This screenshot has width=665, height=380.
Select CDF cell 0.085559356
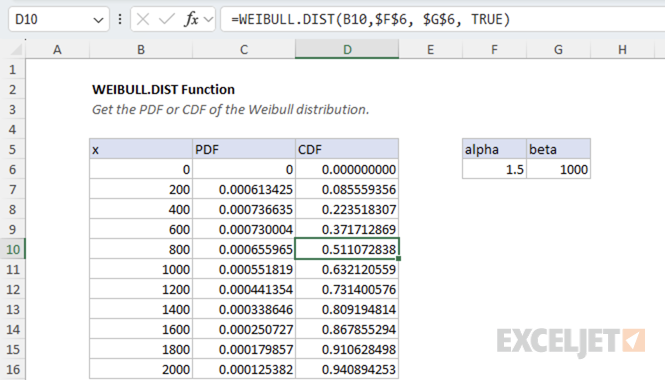(x=347, y=189)
